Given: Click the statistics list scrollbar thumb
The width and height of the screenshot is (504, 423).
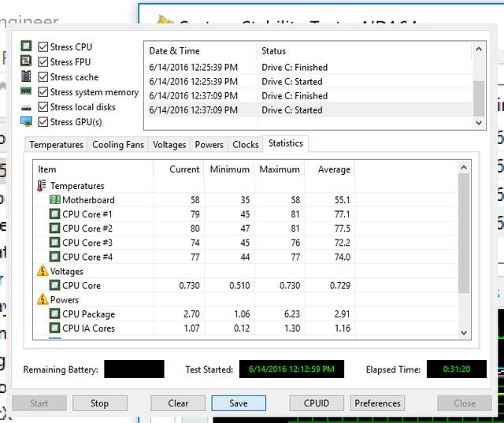Looking at the screenshot, I should coord(464,233).
